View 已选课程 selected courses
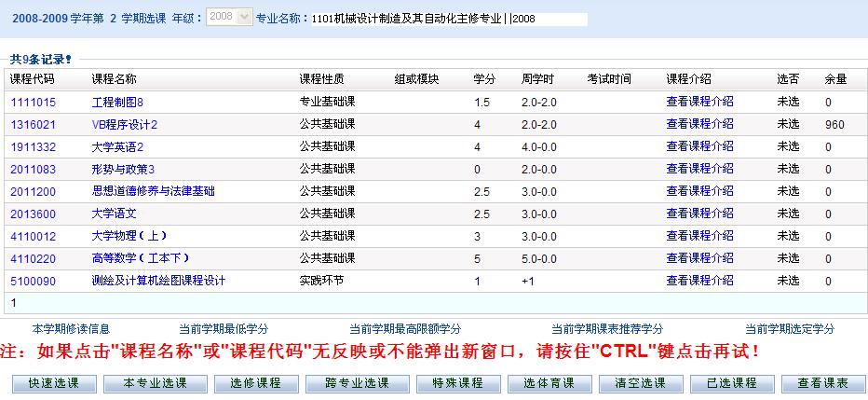This screenshot has width=868, height=400. click(732, 383)
